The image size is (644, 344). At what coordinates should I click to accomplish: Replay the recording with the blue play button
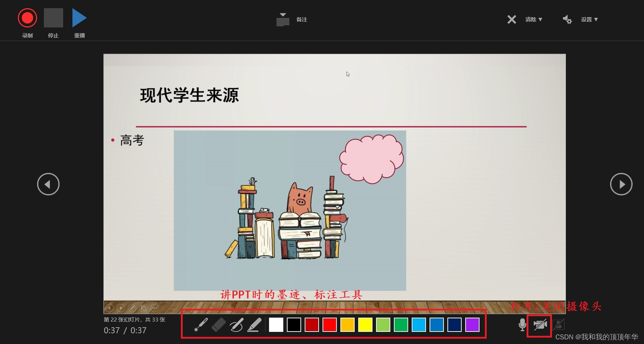tap(79, 18)
